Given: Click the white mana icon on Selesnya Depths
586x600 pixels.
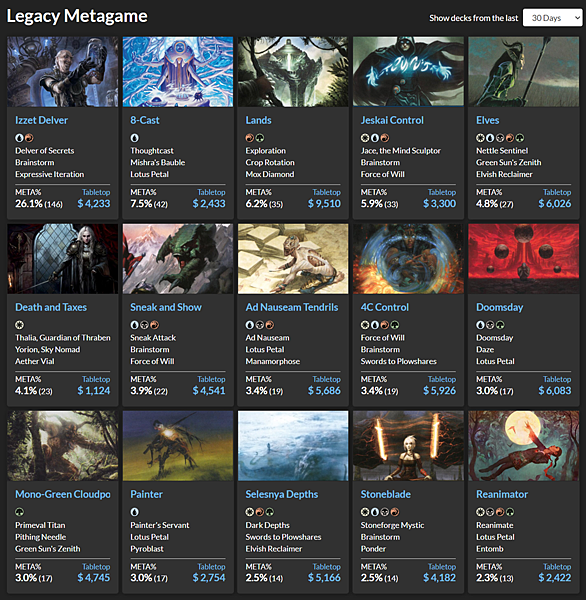Looking at the screenshot, I should pos(250,512).
